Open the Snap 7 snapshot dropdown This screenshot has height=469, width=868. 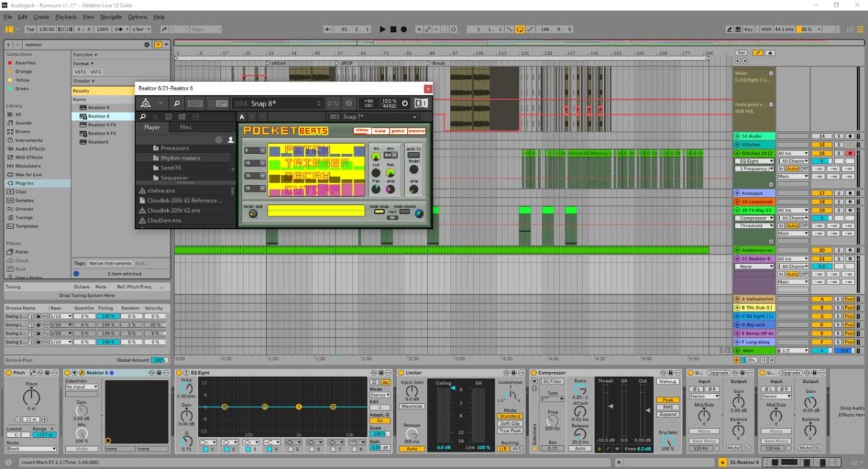[x=414, y=117]
